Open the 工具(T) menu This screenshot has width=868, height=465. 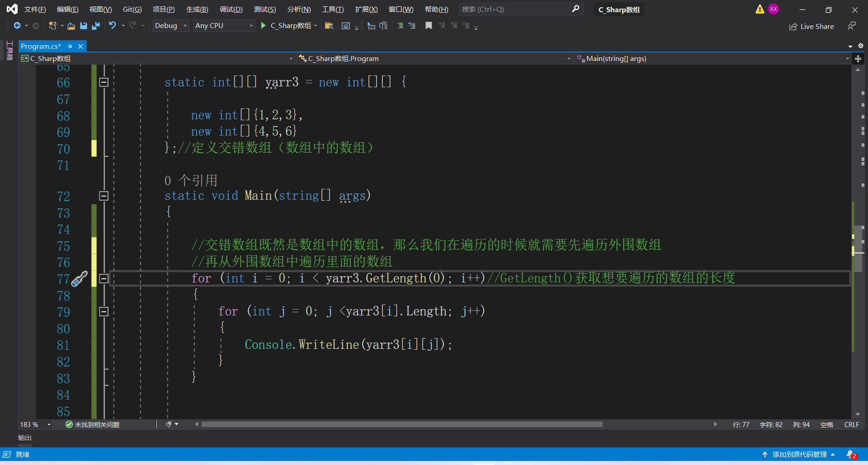tap(332, 9)
